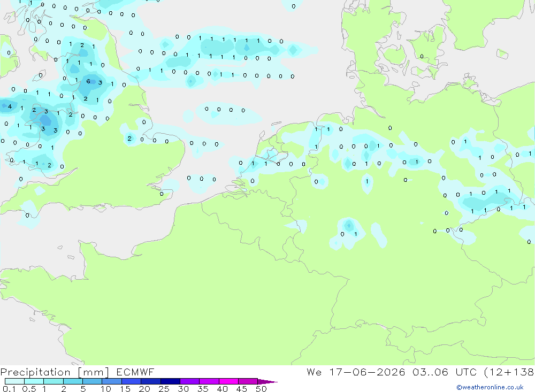Click the legend label '35'
This screenshot has height=392, width=535.
tap(203, 389)
